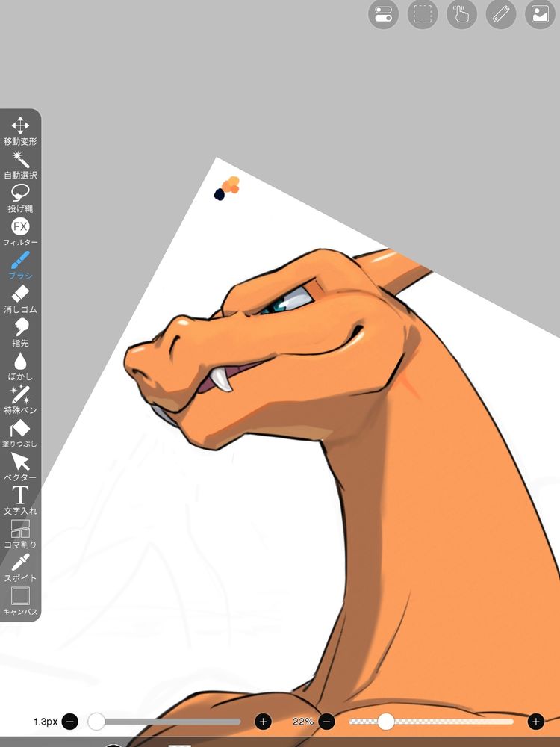The width and height of the screenshot is (560, 747).
Task: Click the 22% opacity value
Action: [x=303, y=722]
